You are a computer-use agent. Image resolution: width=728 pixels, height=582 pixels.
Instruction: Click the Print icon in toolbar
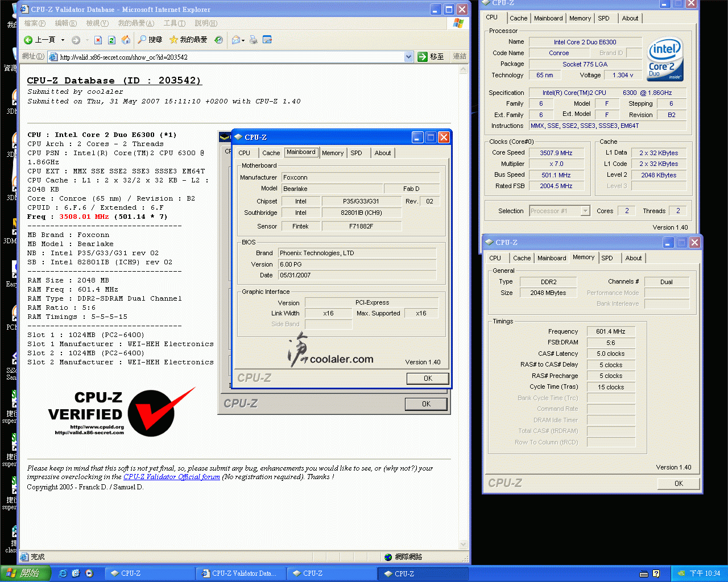click(254, 40)
